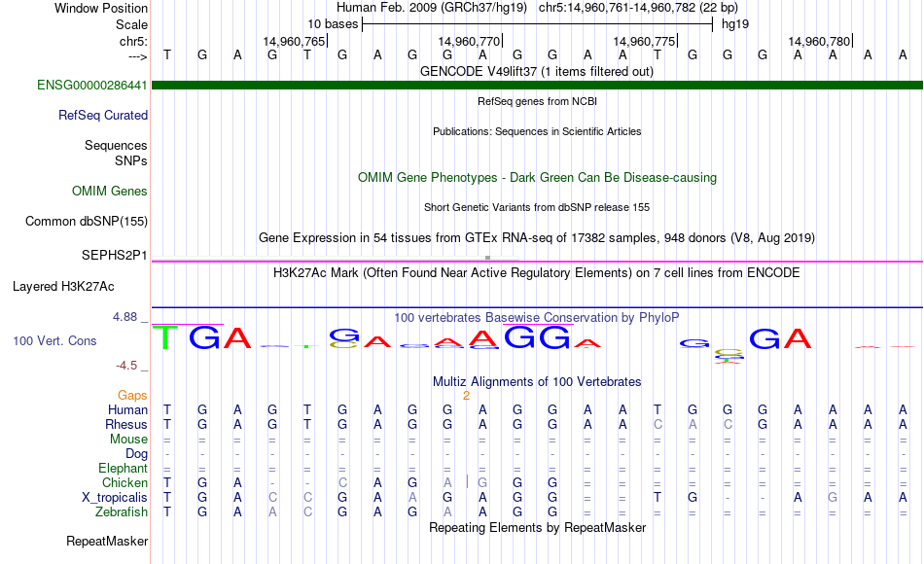
Task: Click the Zebrafish alignment row label
Action: (122, 512)
